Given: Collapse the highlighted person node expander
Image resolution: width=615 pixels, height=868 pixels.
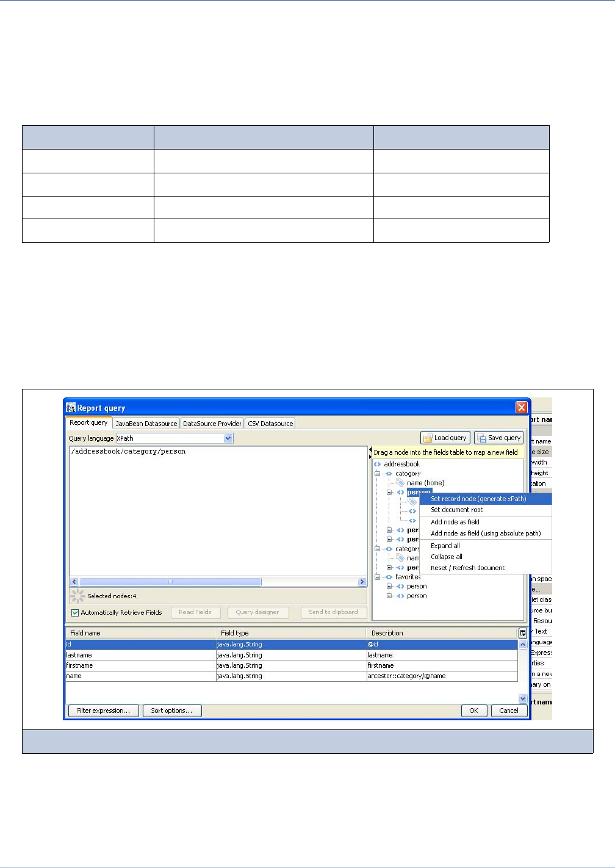Looking at the screenshot, I should pyautogui.click(x=389, y=492).
